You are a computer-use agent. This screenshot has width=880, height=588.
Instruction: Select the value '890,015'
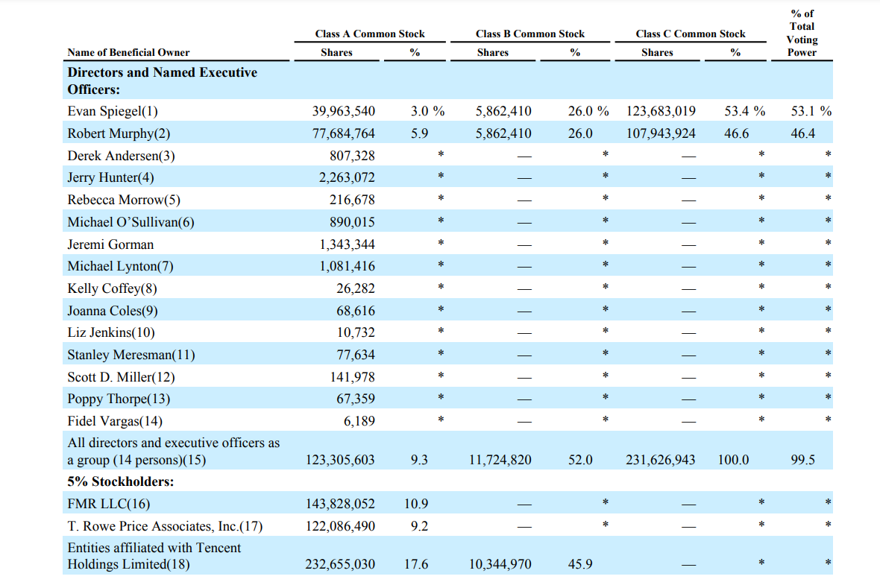pos(352,222)
